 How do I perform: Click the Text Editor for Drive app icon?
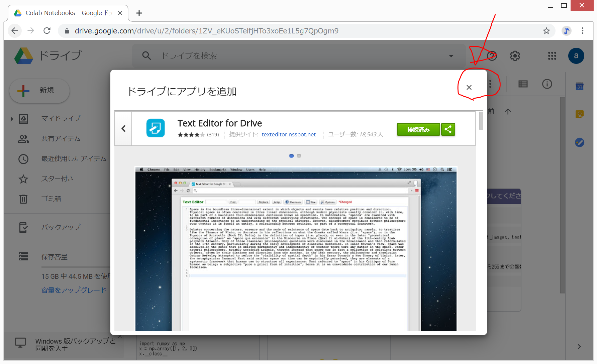click(x=156, y=128)
